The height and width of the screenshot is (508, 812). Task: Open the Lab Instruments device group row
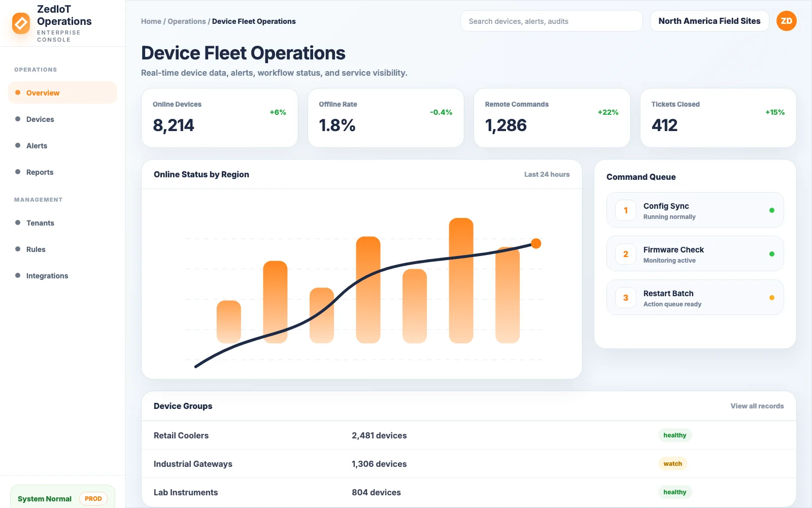(x=468, y=492)
